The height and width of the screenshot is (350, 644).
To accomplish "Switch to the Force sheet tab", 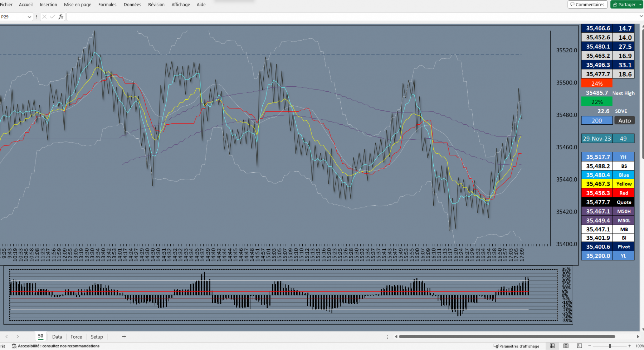I will click(76, 337).
